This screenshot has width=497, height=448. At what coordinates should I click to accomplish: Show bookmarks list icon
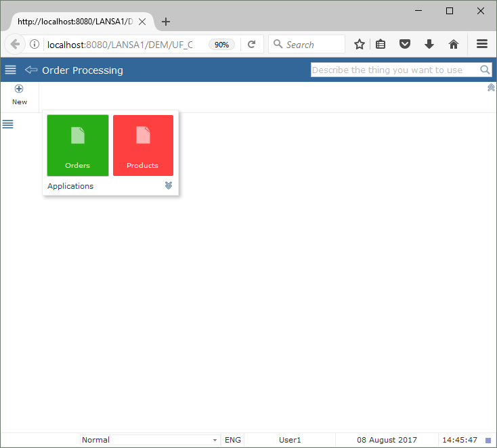point(381,44)
